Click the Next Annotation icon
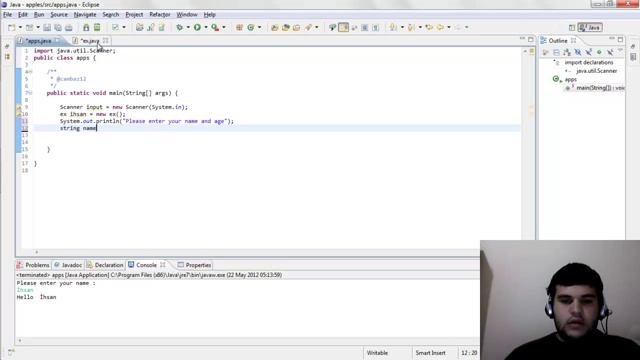The height and width of the screenshot is (360, 640). click(x=393, y=27)
